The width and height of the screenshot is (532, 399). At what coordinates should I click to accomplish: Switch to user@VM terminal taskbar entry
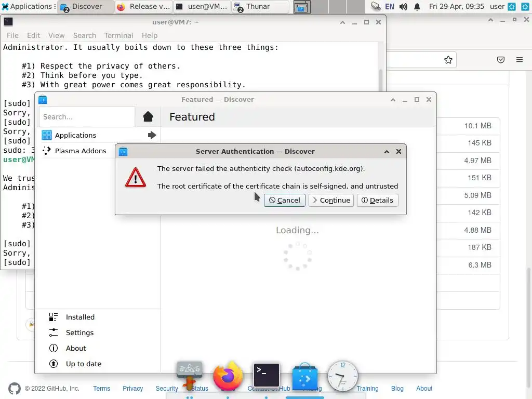pyautogui.click(x=202, y=6)
